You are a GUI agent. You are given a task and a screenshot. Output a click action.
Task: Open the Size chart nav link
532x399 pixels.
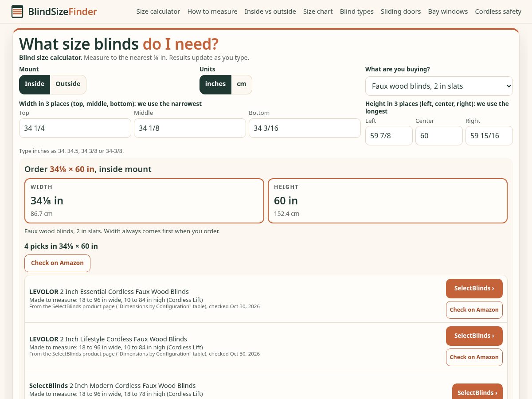point(318,12)
